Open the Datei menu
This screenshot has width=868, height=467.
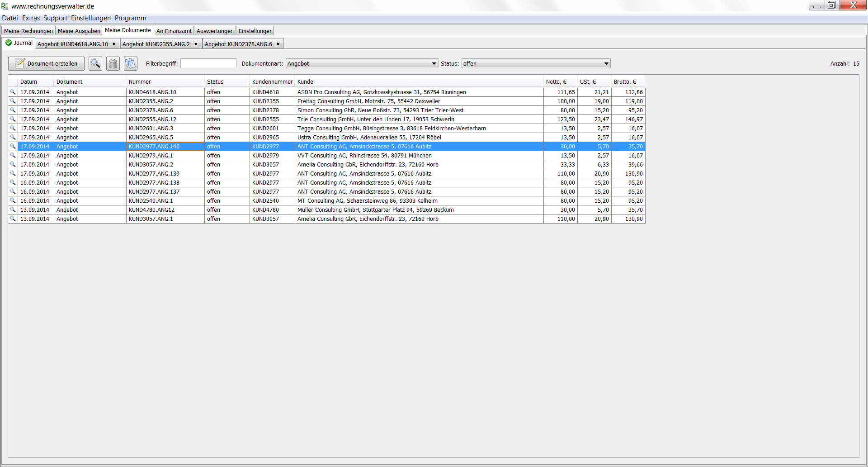point(10,18)
